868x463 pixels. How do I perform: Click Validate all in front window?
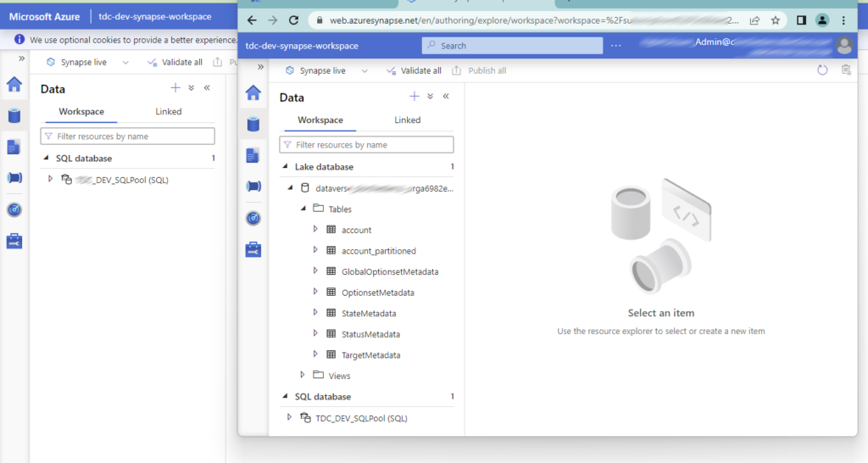click(414, 71)
